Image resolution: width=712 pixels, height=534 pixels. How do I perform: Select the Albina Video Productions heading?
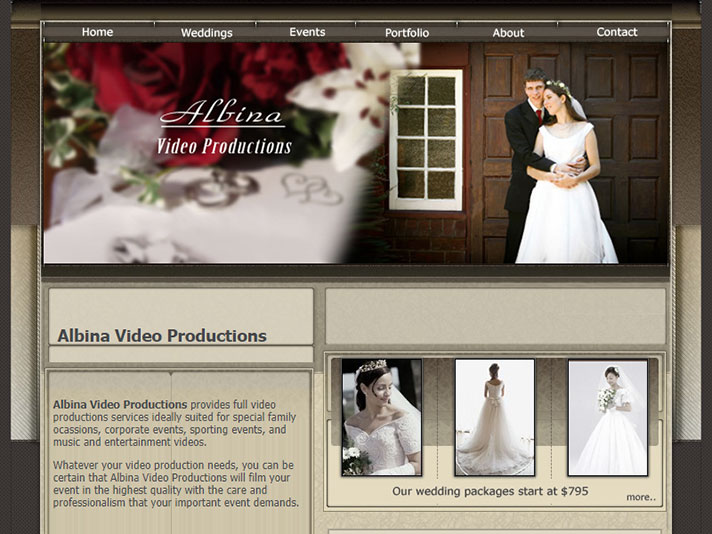[x=162, y=336]
